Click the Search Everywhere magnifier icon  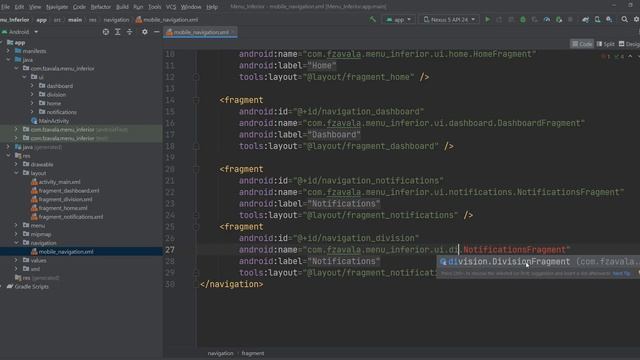tap(624, 20)
